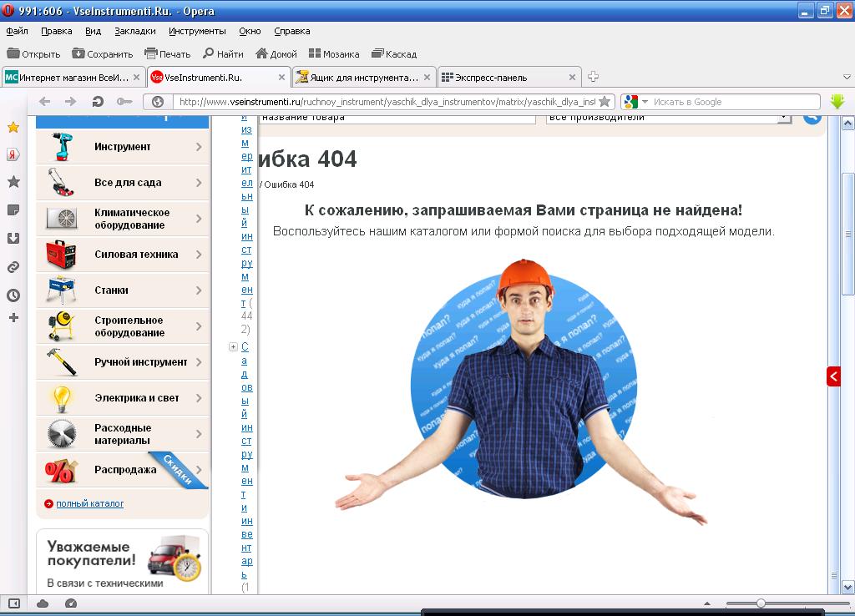Expand Климатическое оборудование category chevron
The width and height of the screenshot is (855, 616).
tap(199, 219)
